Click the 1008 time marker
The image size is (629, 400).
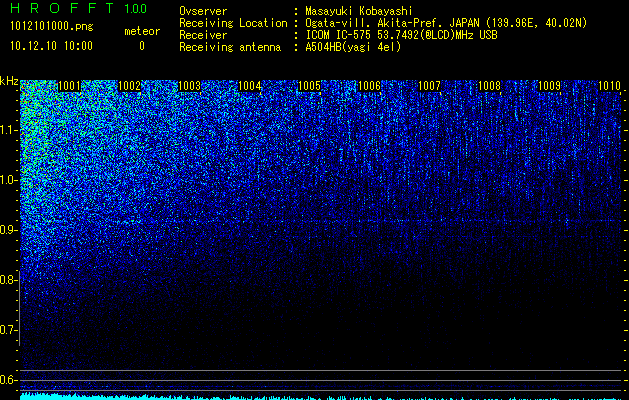click(x=489, y=86)
